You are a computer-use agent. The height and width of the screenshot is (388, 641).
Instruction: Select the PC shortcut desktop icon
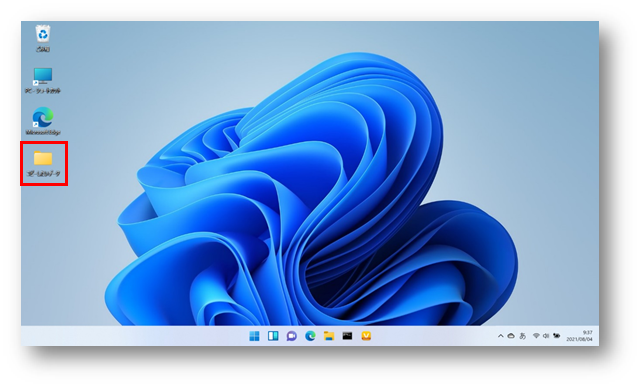click(43, 81)
